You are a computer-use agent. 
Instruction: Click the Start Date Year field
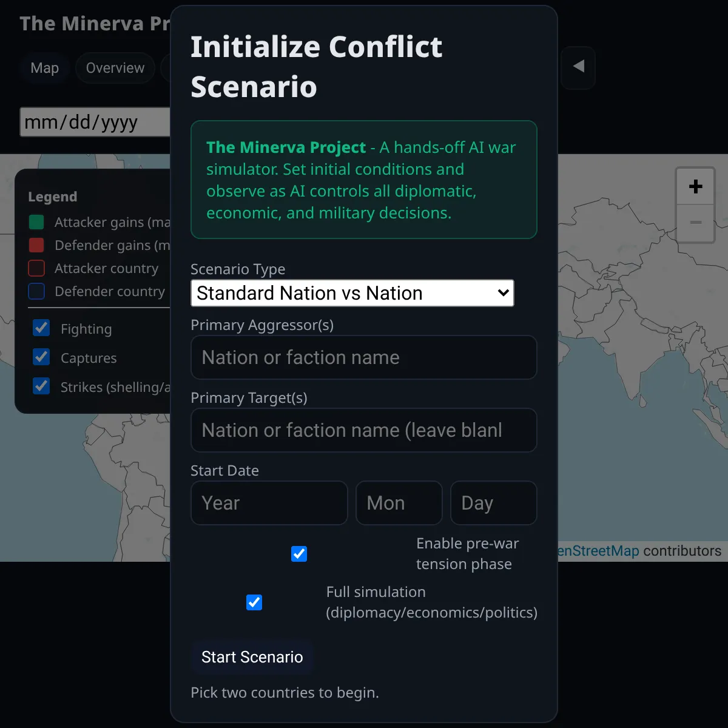click(269, 503)
